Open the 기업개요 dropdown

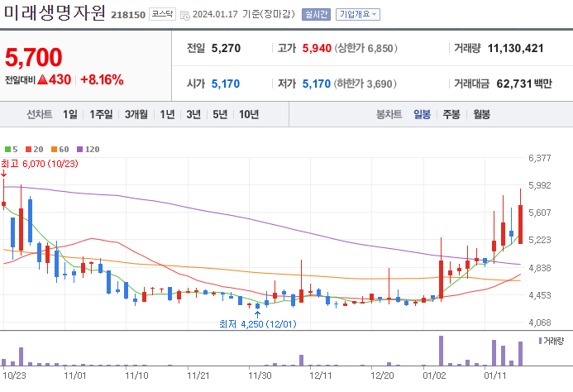[x=358, y=14]
